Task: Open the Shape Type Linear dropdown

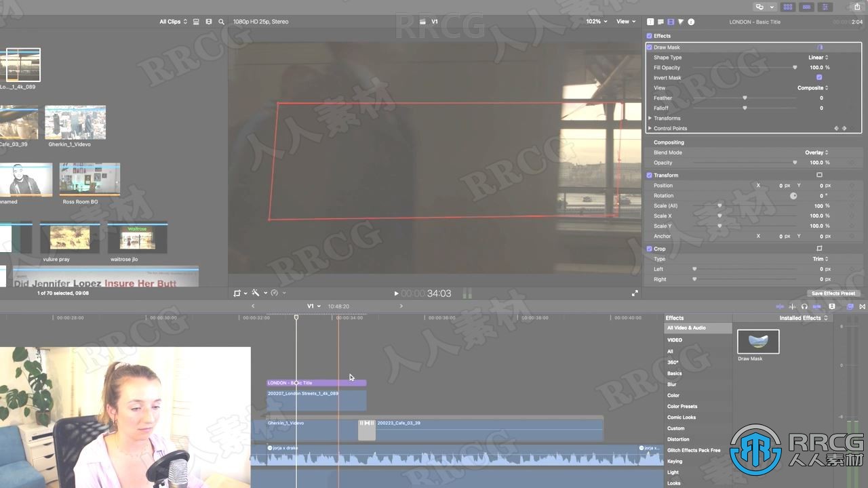Action: click(x=818, y=58)
